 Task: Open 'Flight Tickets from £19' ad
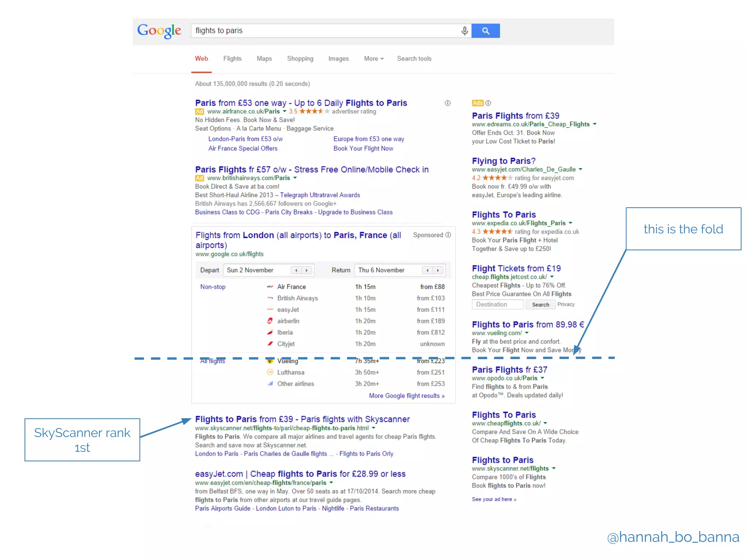[516, 268]
